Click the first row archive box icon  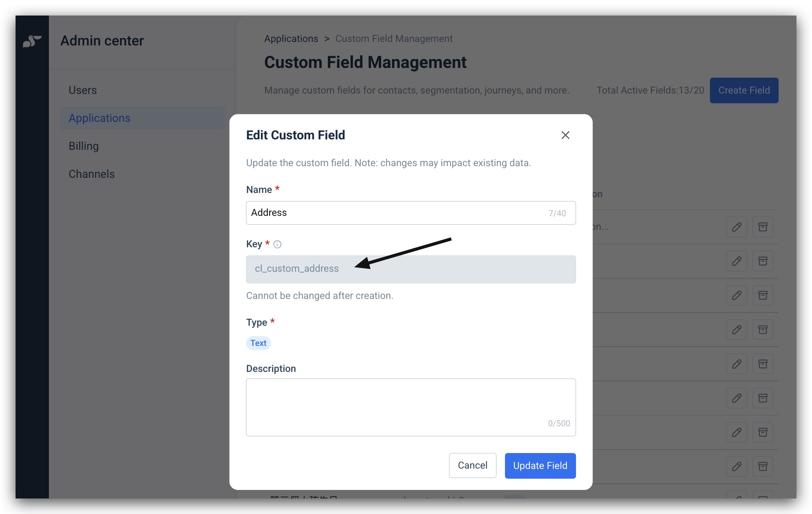click(x=763, y=227)
